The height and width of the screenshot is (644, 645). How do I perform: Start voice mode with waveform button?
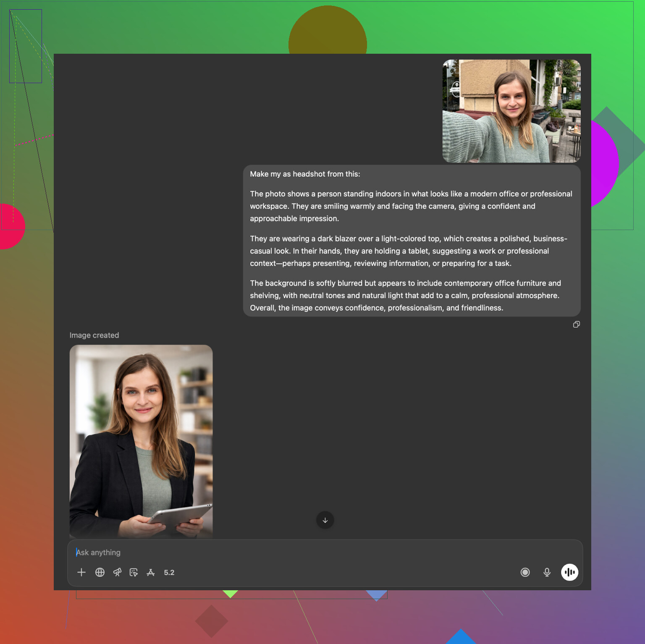pos(569,572)
